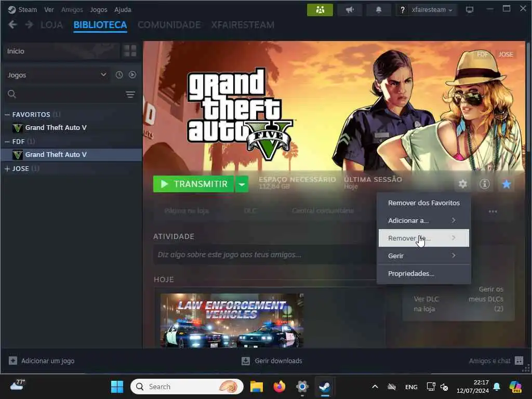Open Settings gear in the taskbar
Image resolution: width=532 pixels, height=399 pixels.
click(x=302, y=387)
